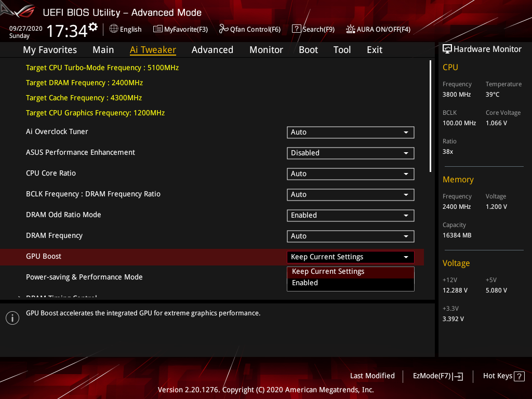
Task: Switch to the My Favorites tab
Action: (x=50, y=50)
